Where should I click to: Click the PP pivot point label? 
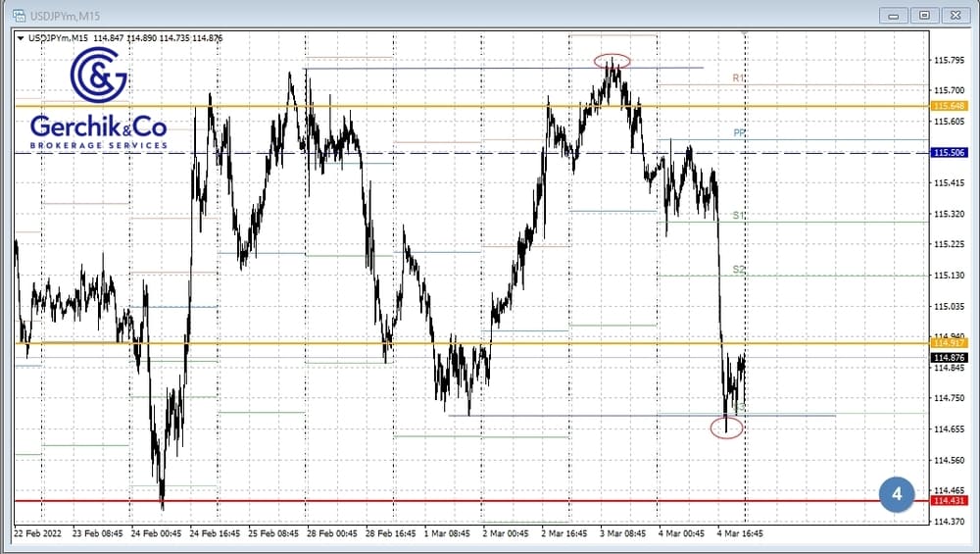tap(740, 132)
